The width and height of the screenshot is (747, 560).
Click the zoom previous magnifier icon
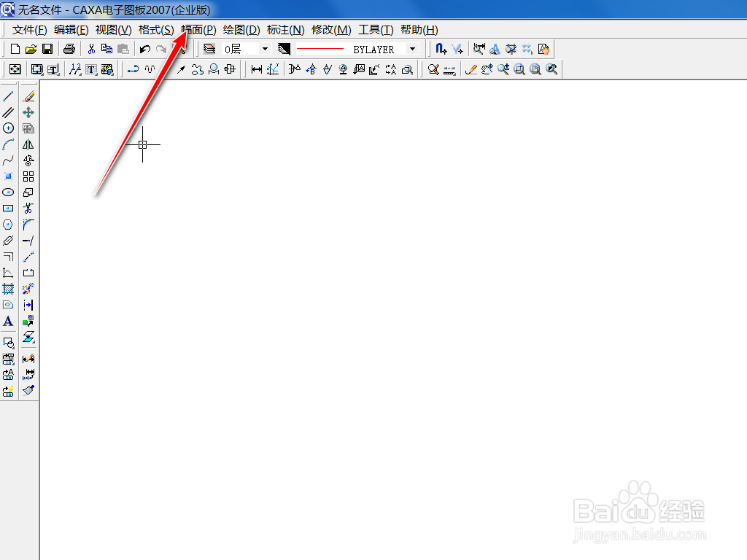click(551, 69)
